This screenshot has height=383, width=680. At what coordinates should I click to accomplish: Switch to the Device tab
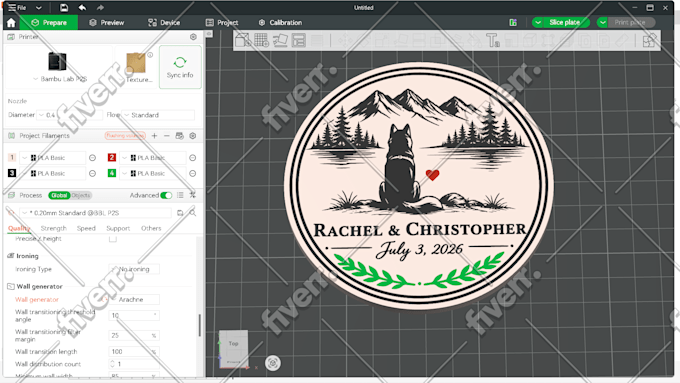click(x=164, y=23)
